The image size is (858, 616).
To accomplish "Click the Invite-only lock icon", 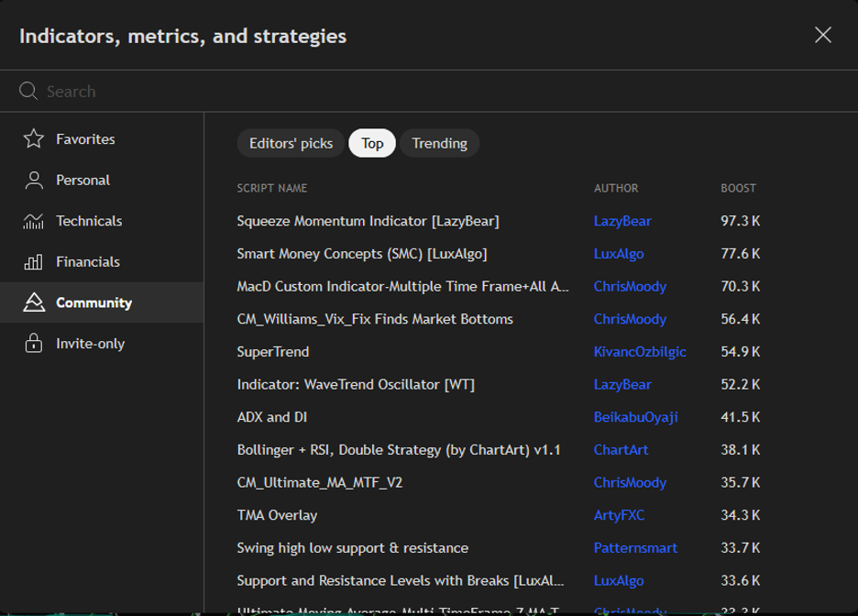I will click(34, 344).
